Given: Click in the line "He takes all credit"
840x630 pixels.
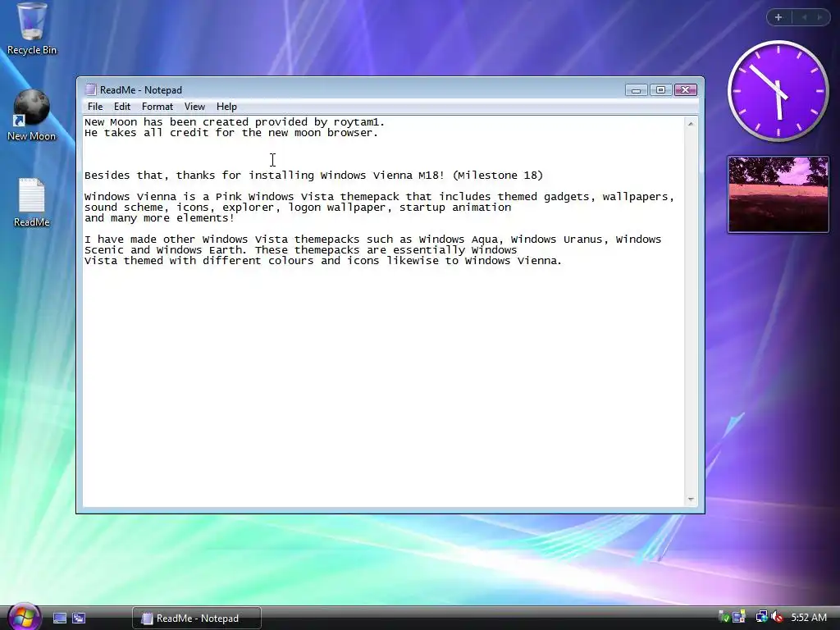Looking at the screenshot, I should 231,133.
